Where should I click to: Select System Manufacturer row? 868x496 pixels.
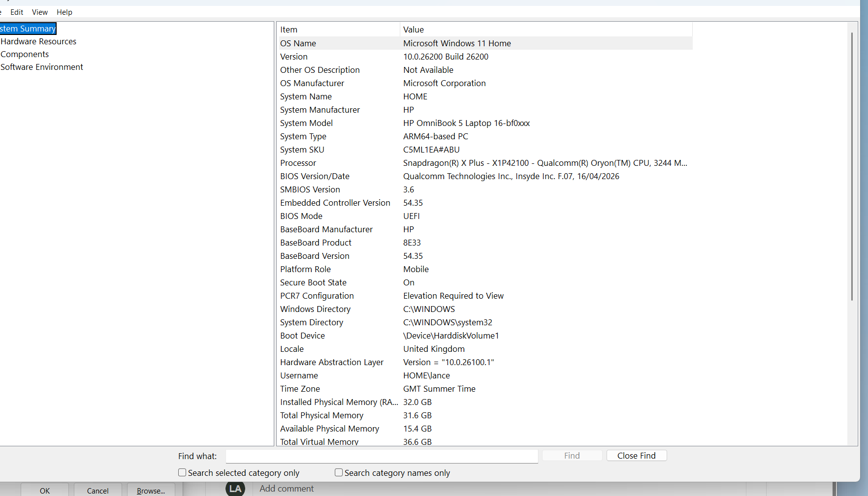485,110
